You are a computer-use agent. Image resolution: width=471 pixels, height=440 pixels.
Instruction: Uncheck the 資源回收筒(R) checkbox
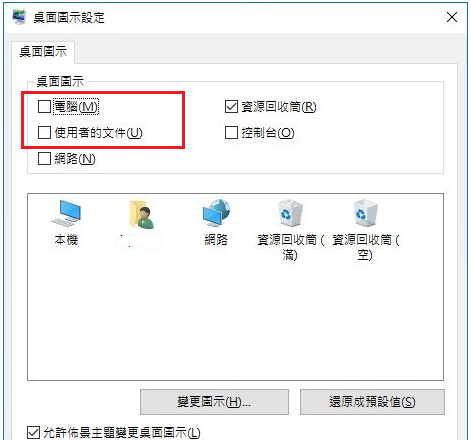(x=231, y=107)
